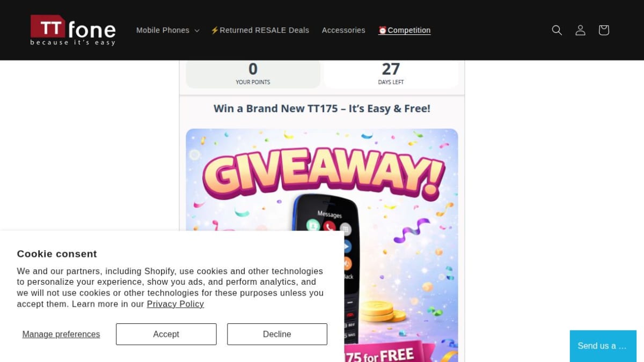Click the lightning bolt icon beside RESALE Deals
The image size is (644, 362).
pos(215,31)
